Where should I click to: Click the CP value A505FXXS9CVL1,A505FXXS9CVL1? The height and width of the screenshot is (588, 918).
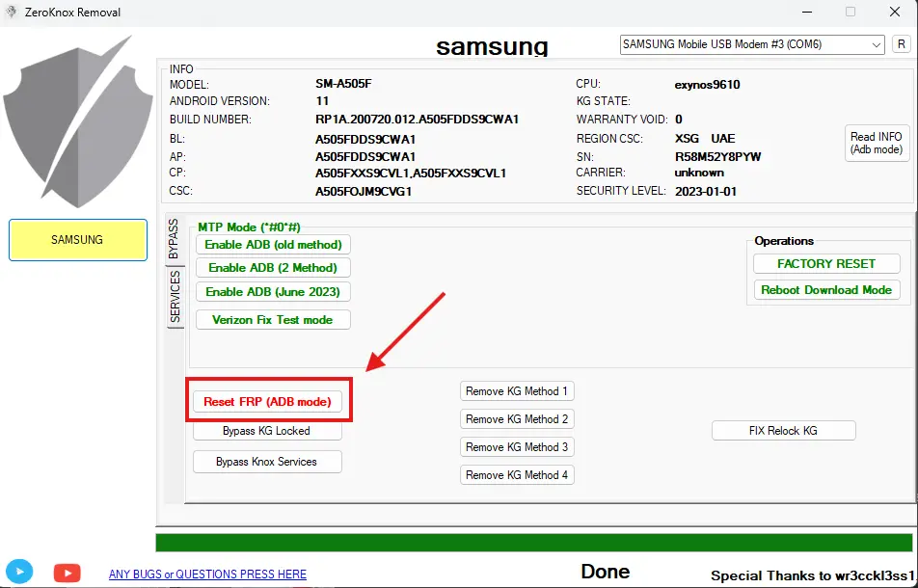(411, 174)
